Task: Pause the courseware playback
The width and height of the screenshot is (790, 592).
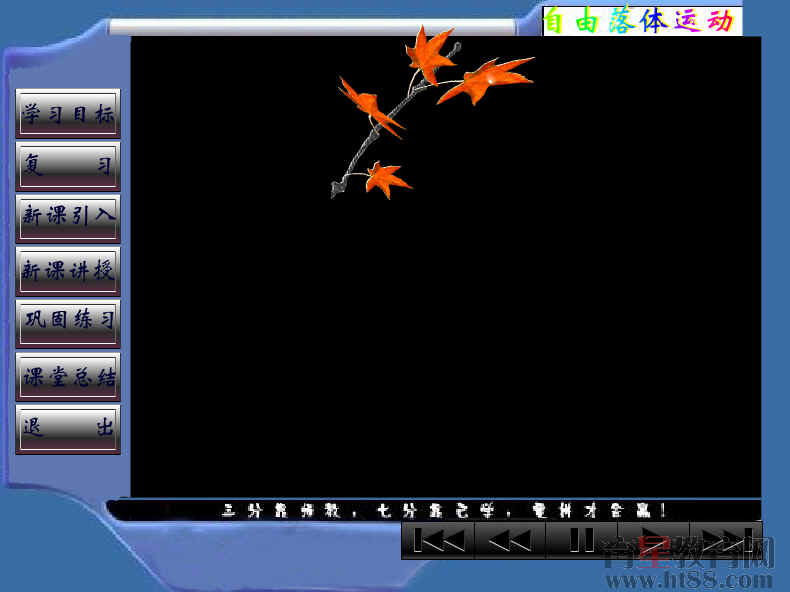Action: click(581, 540)
